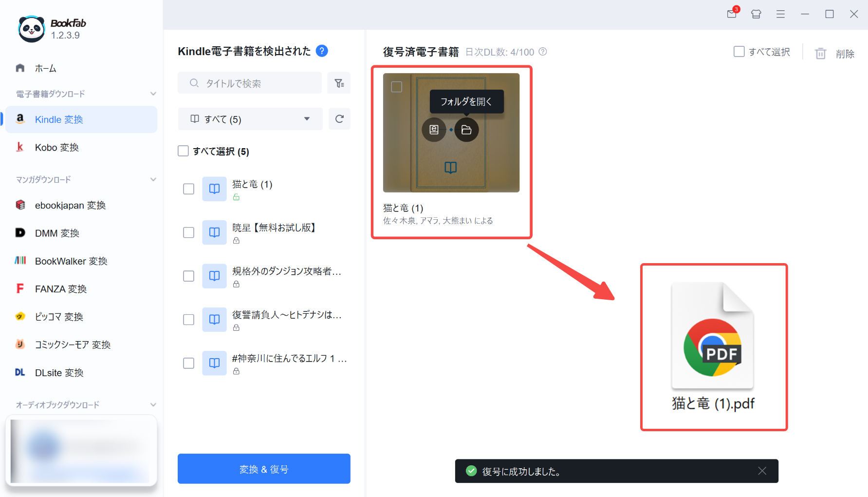Select DMM 変換 in sidebar
The image size is (868, 497).
click(x=81, y=233)
